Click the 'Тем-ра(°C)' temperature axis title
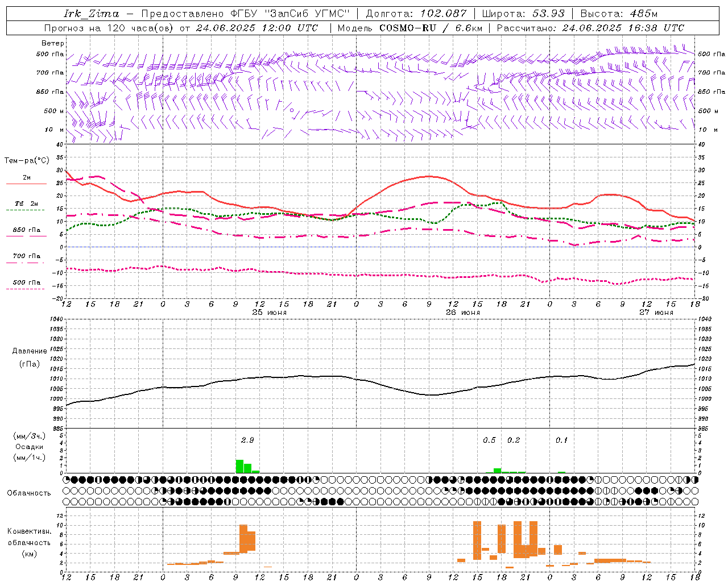728x582 pixels. click(27, 161)
